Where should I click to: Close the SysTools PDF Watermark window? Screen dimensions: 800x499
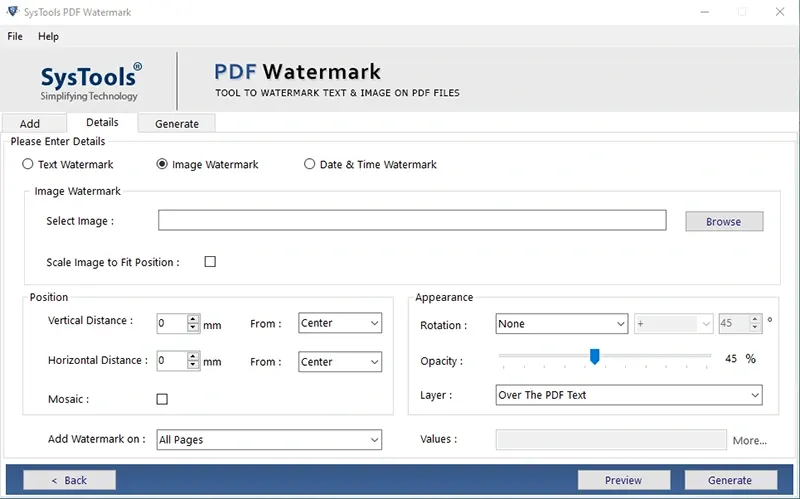pyautogui.click(x=780, y=12)
